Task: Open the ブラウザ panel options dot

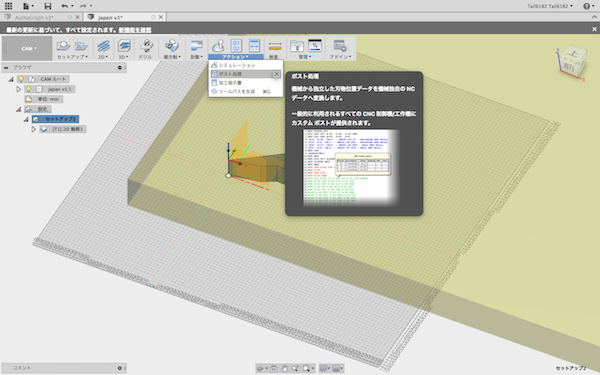Action: [x=120, y=67]
